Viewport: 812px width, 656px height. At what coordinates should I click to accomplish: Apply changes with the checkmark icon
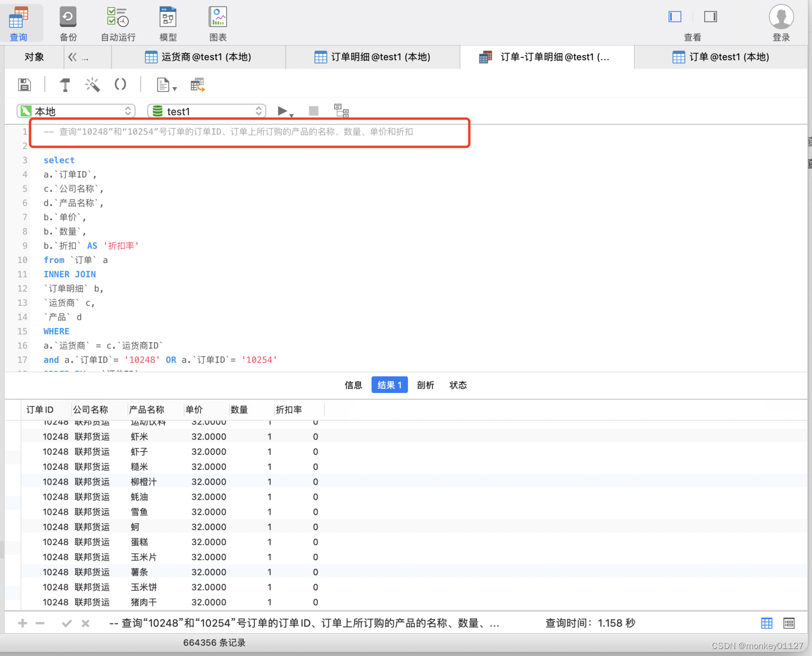pyautogui.click(x=67, y=624)
